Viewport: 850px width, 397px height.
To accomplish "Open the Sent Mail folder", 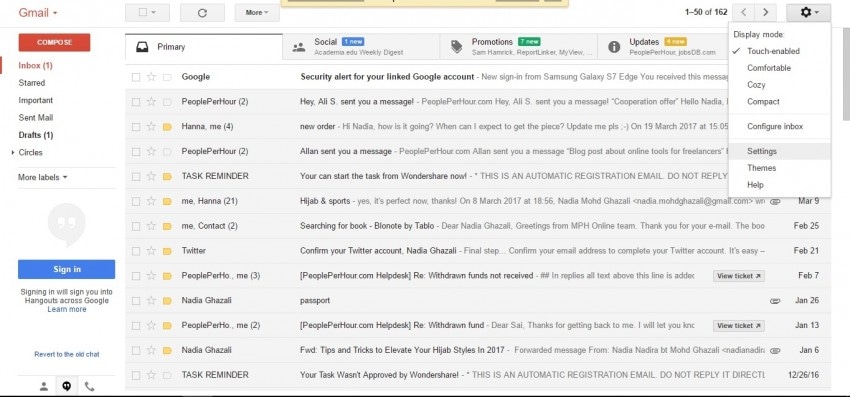I will tap(36, 118).
